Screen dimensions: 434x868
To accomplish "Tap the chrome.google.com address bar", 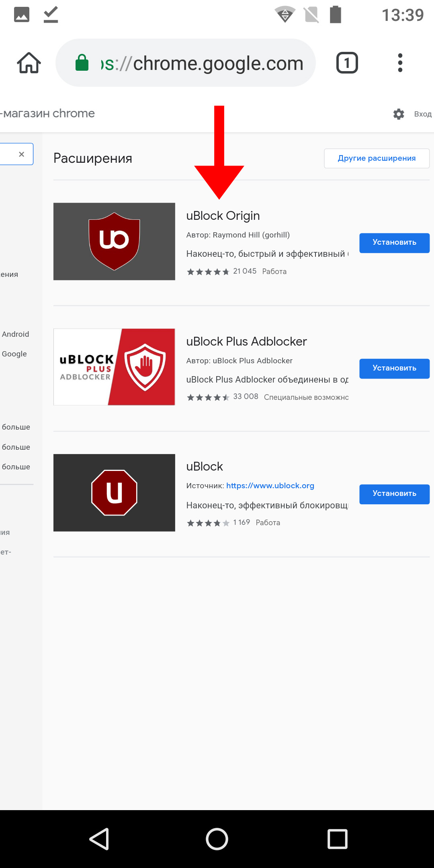I will 186,63.
